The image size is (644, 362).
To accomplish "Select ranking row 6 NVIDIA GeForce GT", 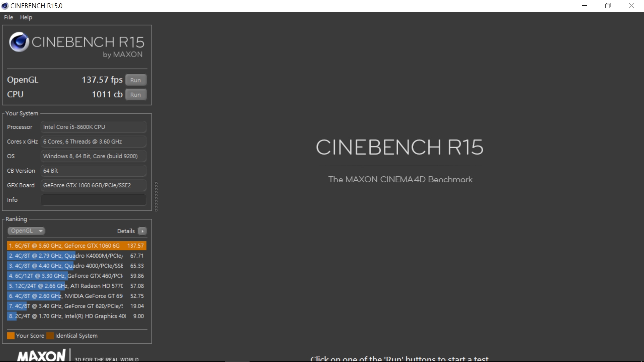I will pos(77,296).
